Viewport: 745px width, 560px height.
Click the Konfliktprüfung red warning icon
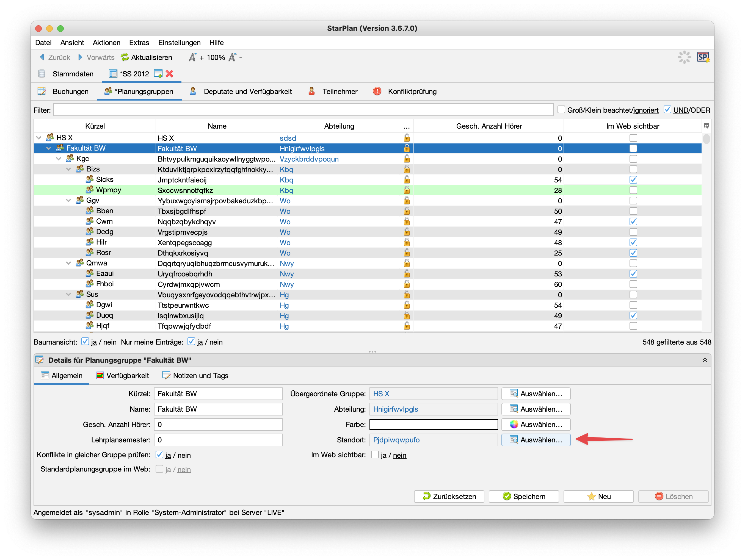(377, 91)
